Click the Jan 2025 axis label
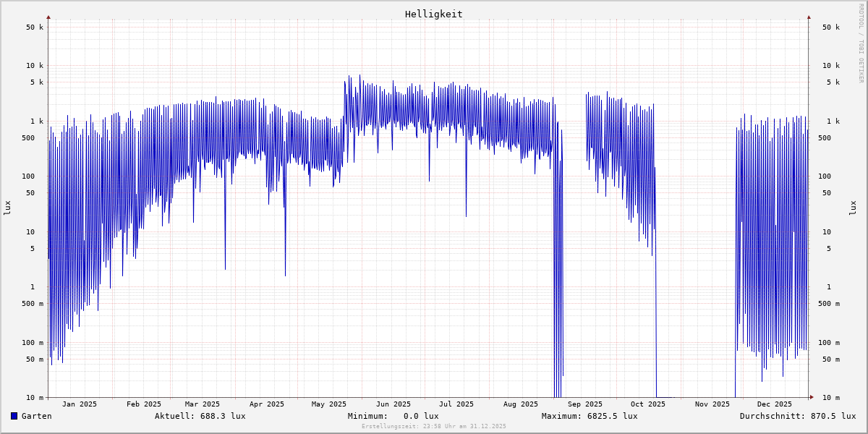The image size is (868, 434). tap(80, 404)
